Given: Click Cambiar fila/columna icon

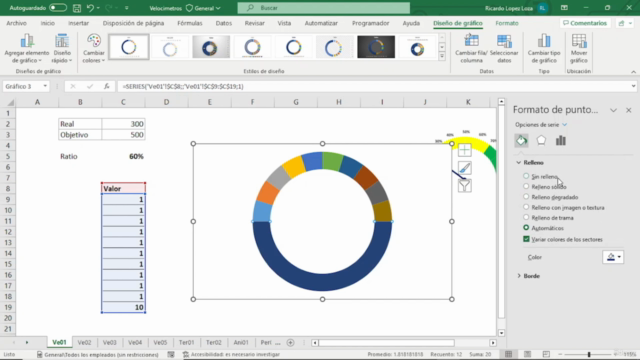Looking at the screenshot, I should [x=471, y=41].
